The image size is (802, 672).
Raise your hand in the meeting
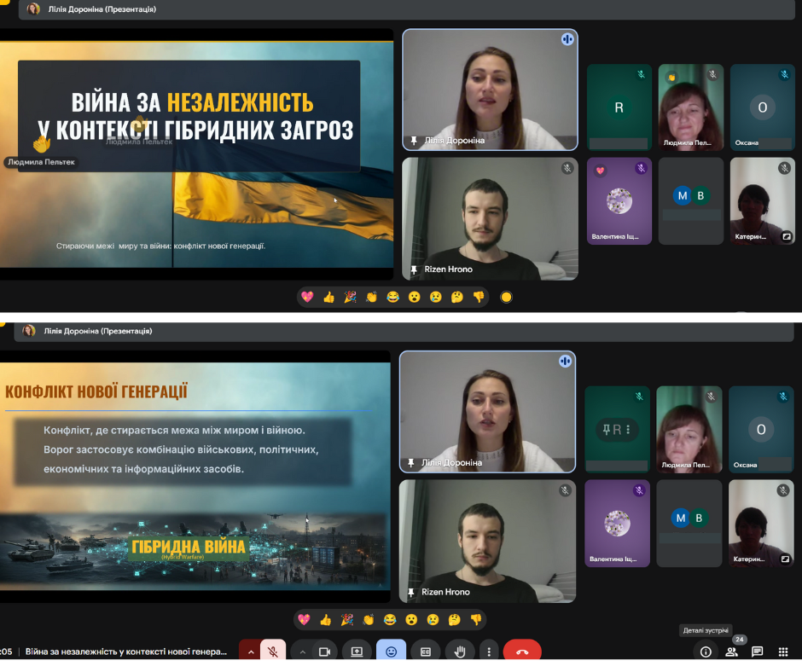click(x=460, y=652)
